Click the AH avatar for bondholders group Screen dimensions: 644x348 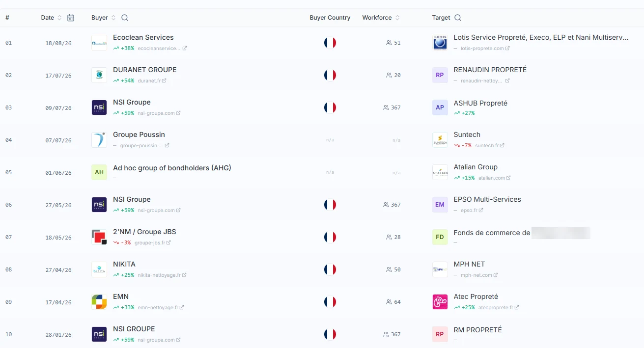click(99, 172)
